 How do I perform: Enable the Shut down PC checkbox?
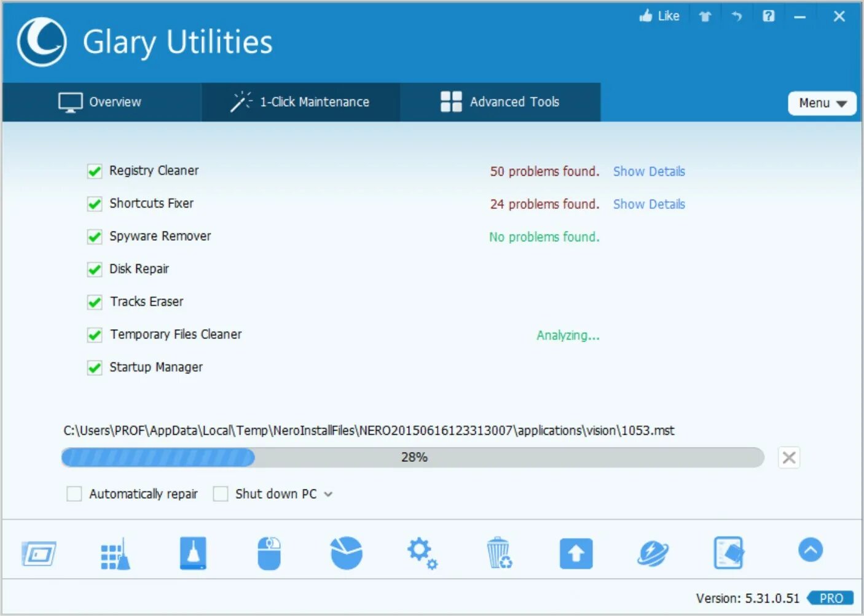tap(220, 494)
